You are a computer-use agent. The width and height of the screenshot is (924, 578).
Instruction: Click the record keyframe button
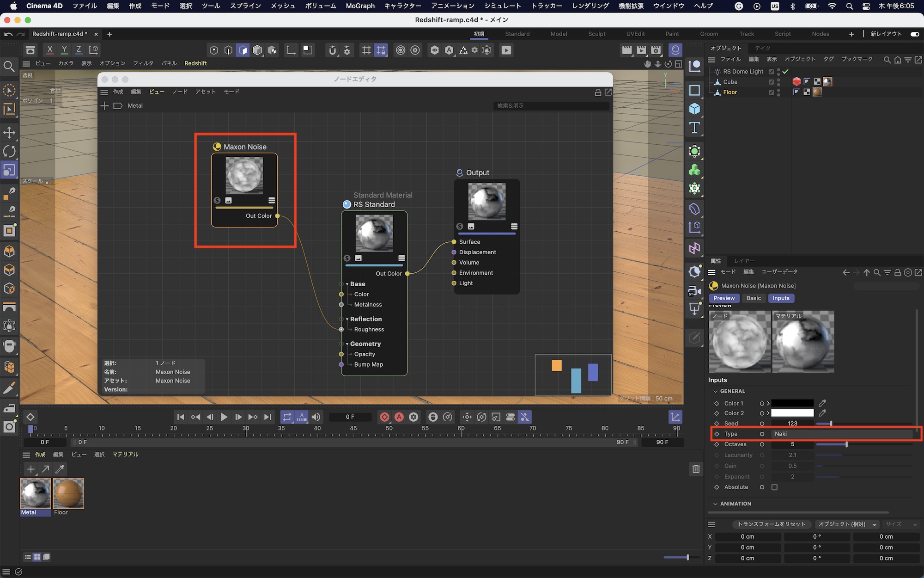384,417
